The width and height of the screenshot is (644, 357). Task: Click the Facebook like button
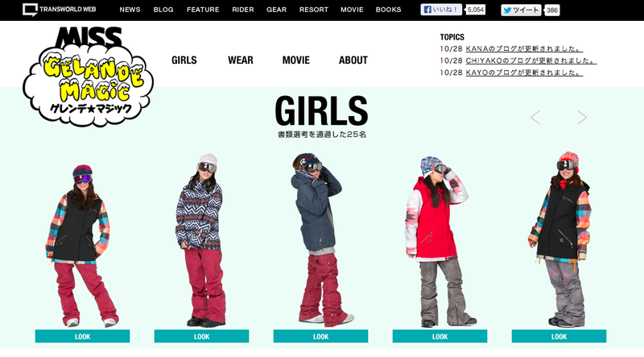point(441,10)
